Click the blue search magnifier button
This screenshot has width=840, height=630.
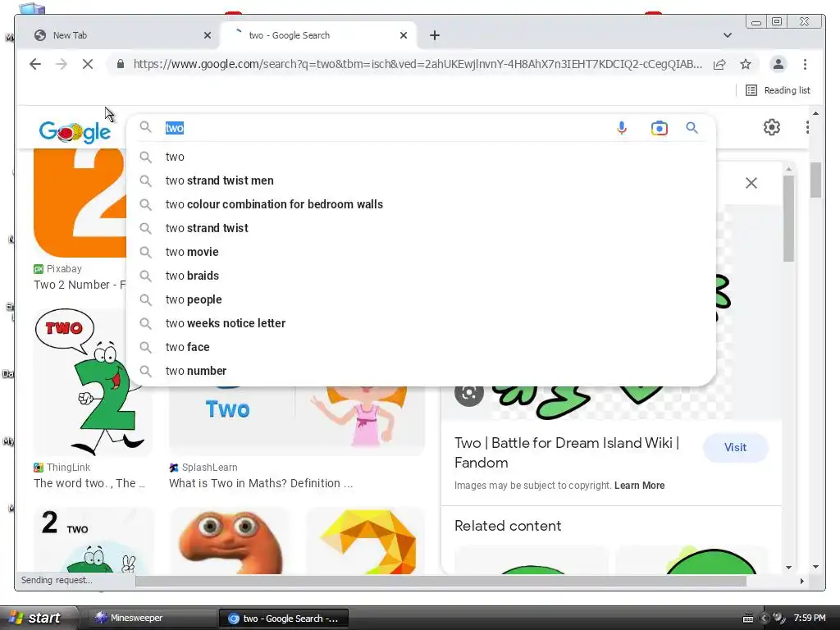click(x=692, y=128)
